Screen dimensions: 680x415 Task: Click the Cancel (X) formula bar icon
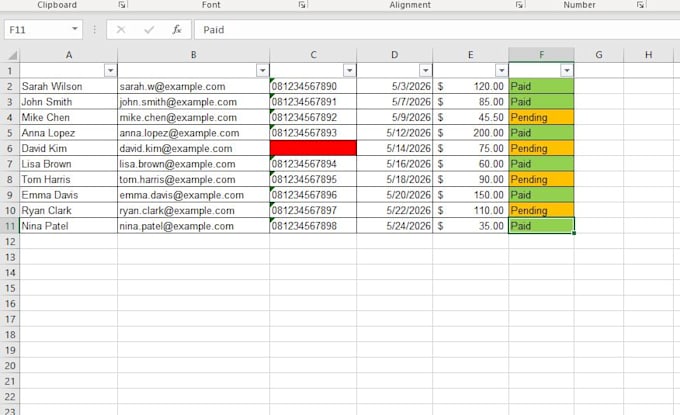pos(121,29)
